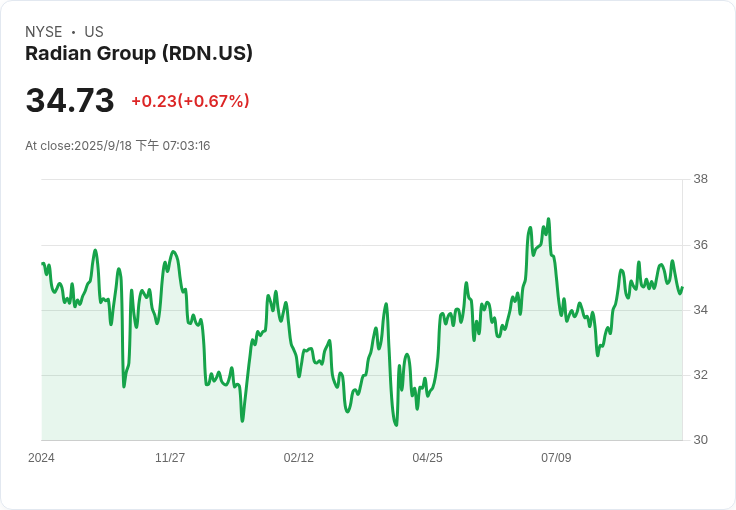Click the 30 y-axis label

(700, 440)
